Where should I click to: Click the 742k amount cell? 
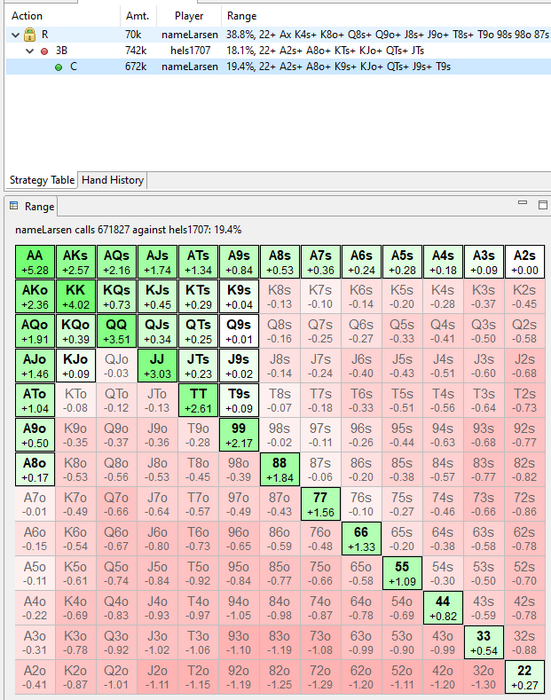click(138, 50)
